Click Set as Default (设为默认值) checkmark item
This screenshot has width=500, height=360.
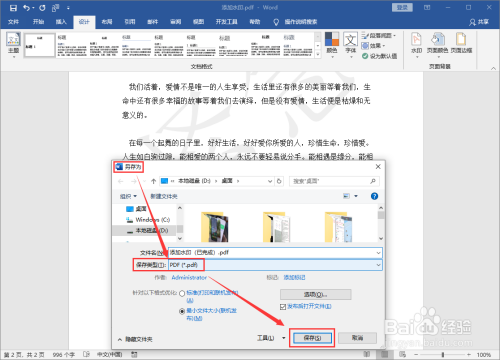379,56
